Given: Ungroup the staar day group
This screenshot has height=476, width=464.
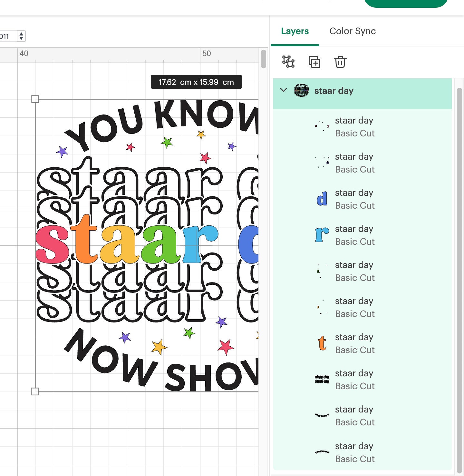Looking at the screenshot, I should coord(288,62).
